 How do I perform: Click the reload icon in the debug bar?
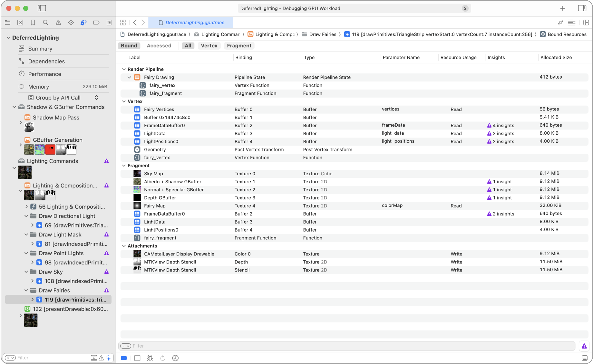163,358
